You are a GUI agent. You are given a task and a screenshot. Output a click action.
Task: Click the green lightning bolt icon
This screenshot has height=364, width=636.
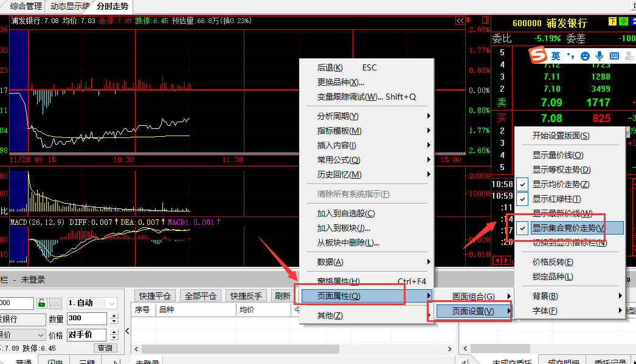tap(623, 21)
